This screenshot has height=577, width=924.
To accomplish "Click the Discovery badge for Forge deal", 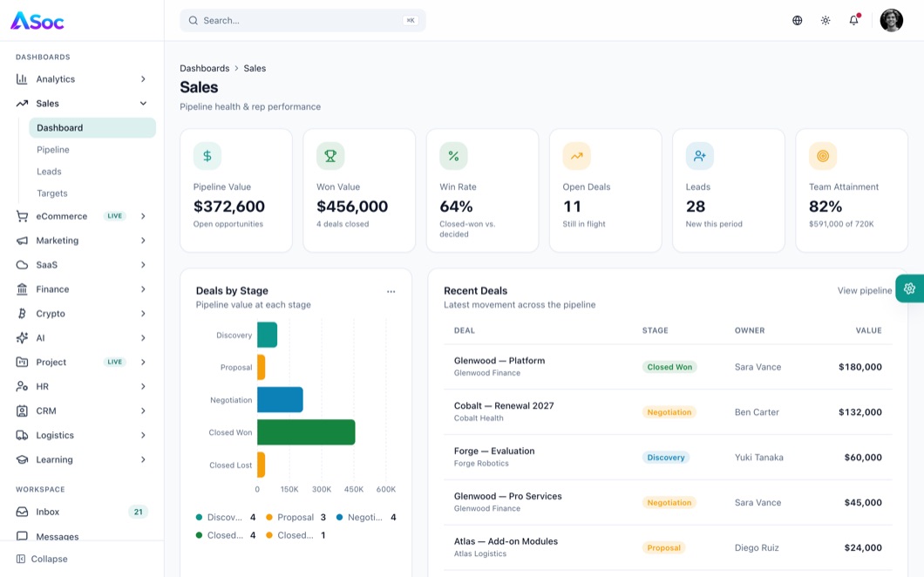I will click(x=666, y=458).
